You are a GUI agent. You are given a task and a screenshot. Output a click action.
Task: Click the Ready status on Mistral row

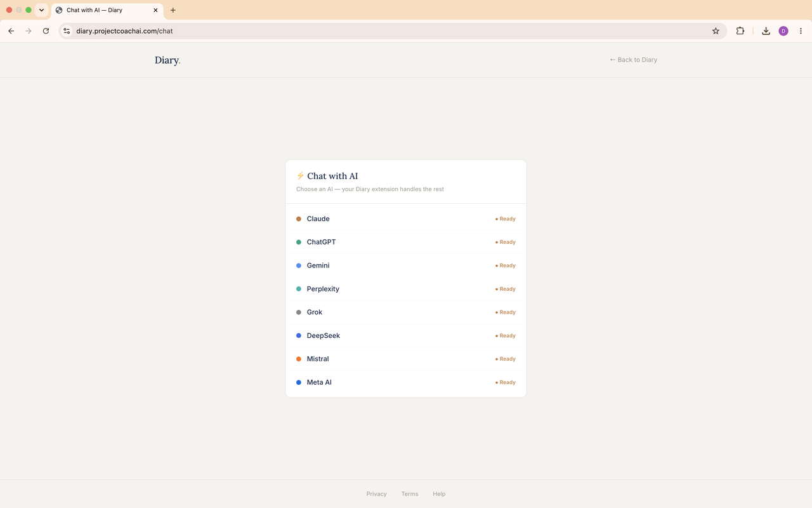click(x=506, y=359)
